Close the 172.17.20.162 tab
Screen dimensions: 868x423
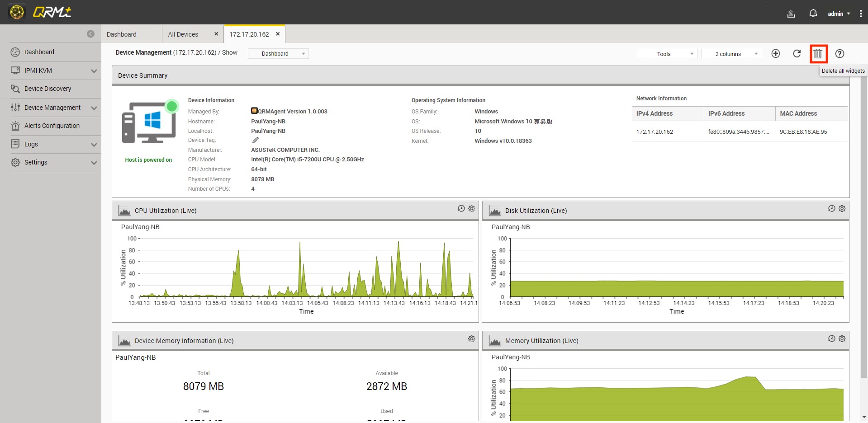(x=278, y=34)
